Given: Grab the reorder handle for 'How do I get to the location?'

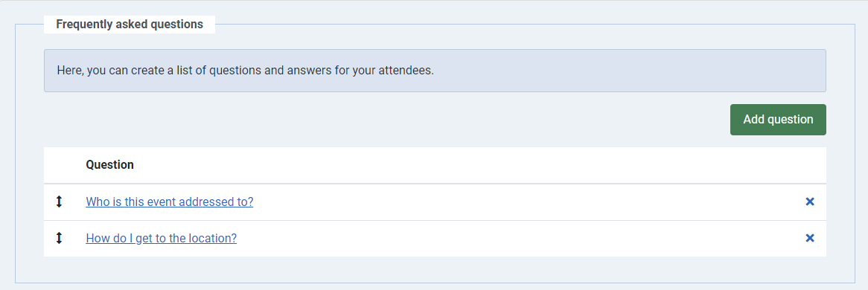Looking at the screenshot, I should coord(60,238).
